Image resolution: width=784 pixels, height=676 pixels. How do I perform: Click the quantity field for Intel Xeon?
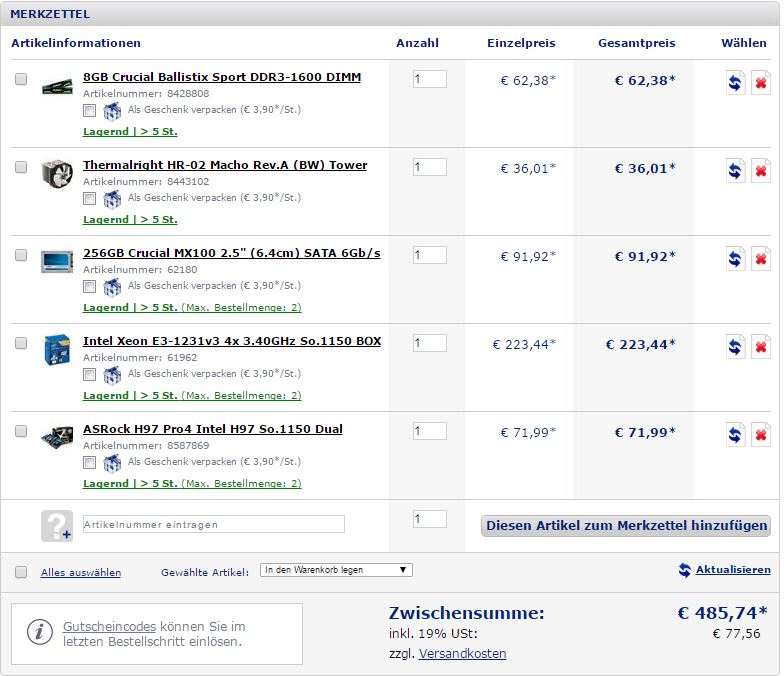pos(430,343)
